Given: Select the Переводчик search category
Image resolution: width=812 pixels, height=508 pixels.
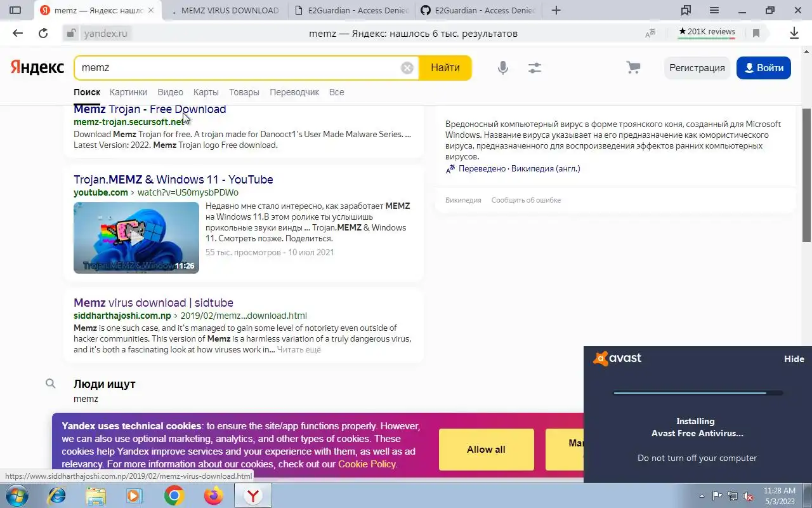Looking at the screenshot, I should coord(294,92).
